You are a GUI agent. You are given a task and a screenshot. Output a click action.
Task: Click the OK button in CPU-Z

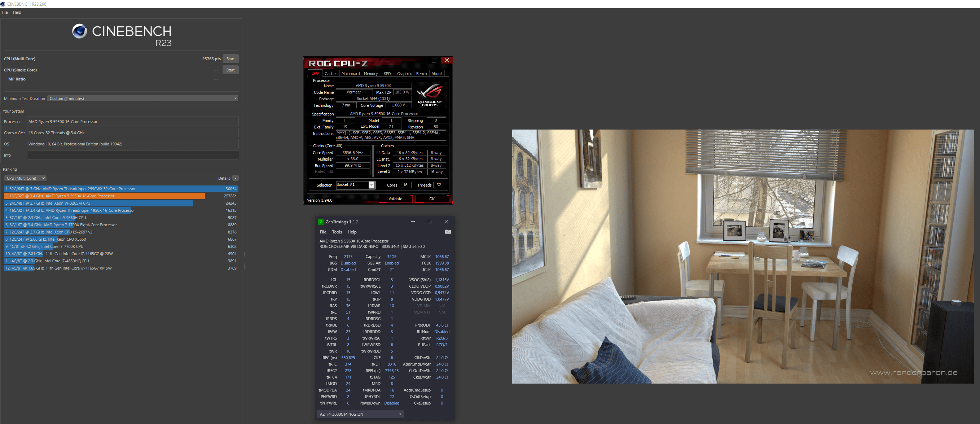pyautogui.click(x=432, y=199)
